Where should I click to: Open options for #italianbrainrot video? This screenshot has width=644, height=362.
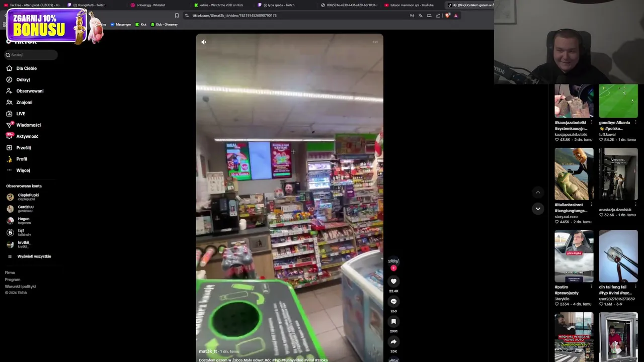[x=591, y=205]
